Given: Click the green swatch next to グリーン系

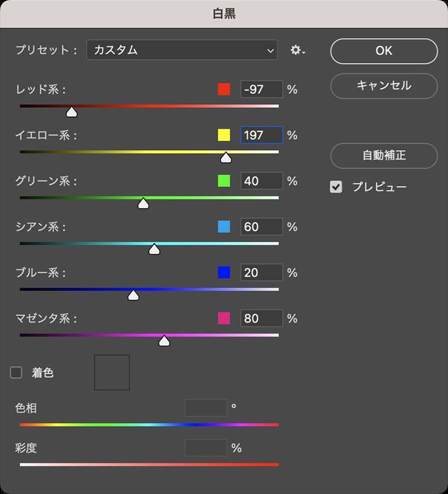Looking at the screenshot, I should 224,181.
